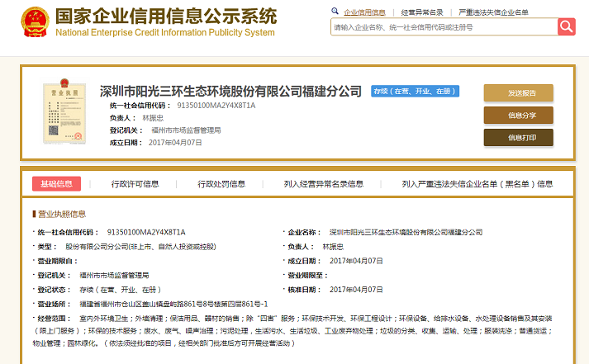Open the 列入严重违法失信企业名单（黑名单）信息 tab

[477, 184]
